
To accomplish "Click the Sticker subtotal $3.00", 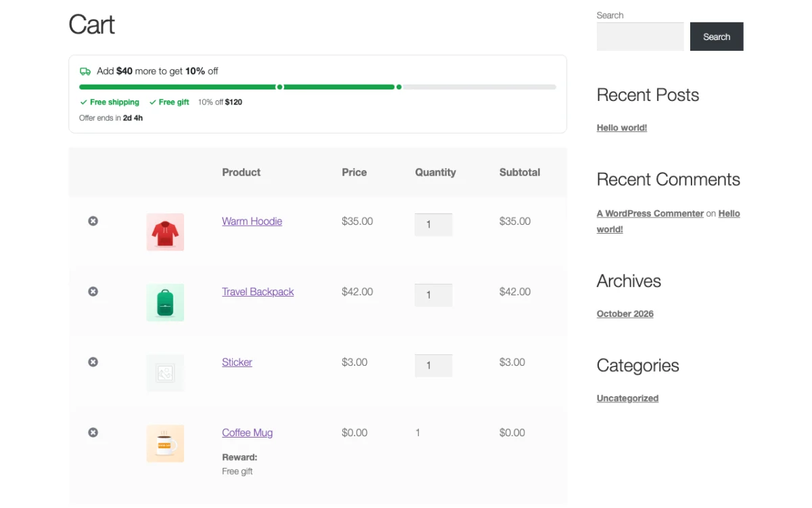I will 512,362.
